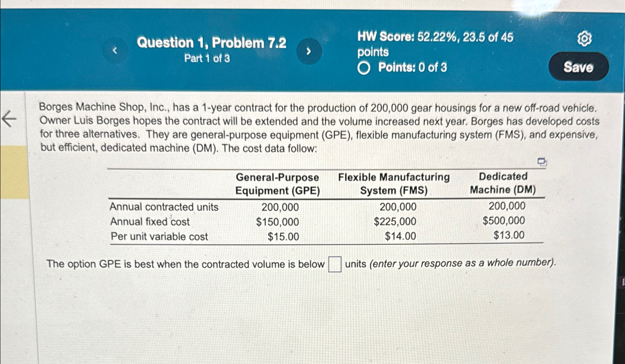Click the next question chevron after Problem 7.2
The width and height of the screenshot is (625, 364).
click(x=309, y=51)
